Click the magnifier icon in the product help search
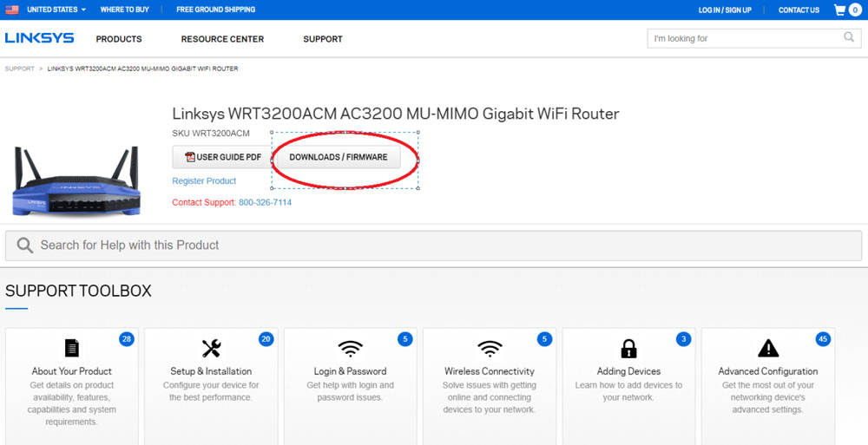This screenshot has height=445, width=868. 25,245
